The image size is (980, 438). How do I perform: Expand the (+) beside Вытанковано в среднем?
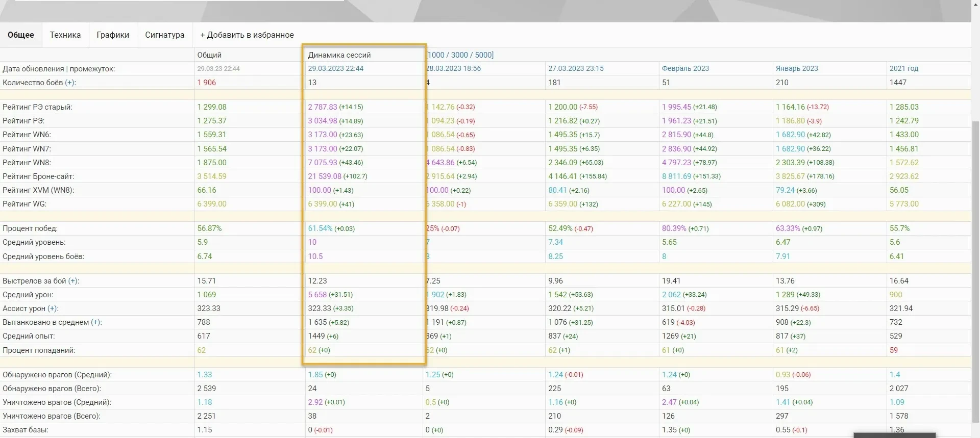click(96, 322)
